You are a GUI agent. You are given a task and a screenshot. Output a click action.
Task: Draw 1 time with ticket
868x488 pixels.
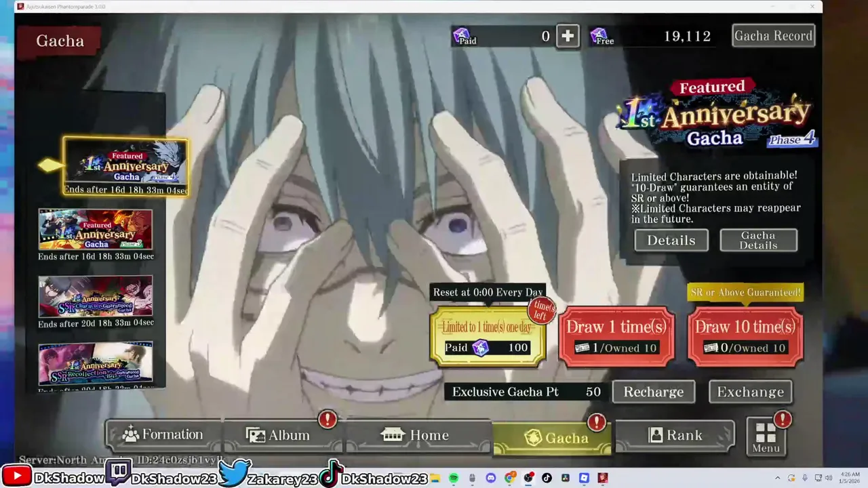click(616, 336)
